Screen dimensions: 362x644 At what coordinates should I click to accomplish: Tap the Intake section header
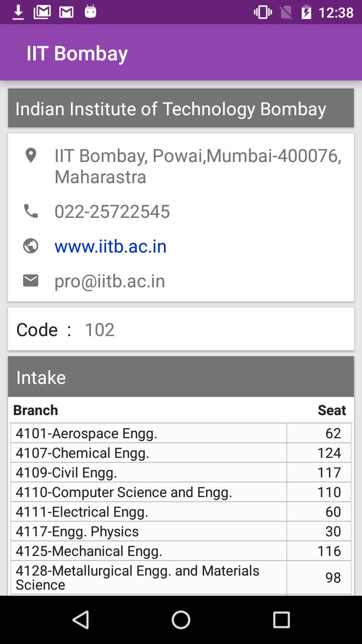181,377
